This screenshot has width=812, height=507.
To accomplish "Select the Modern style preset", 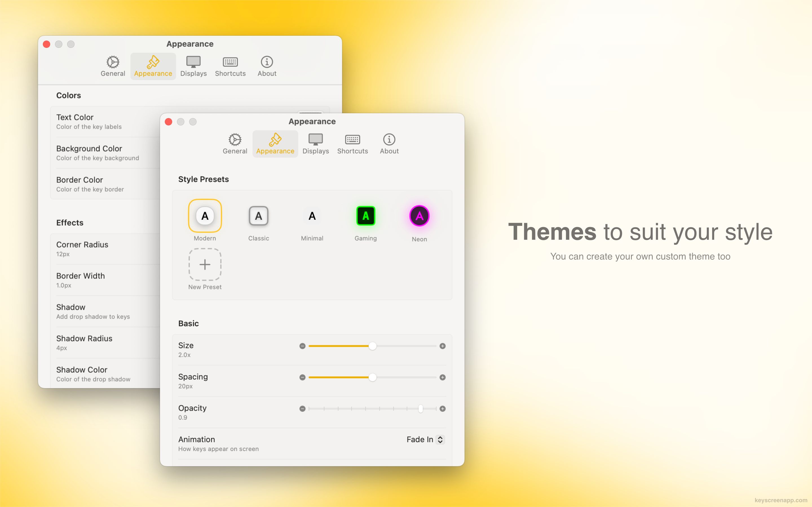I will [205, 216].
